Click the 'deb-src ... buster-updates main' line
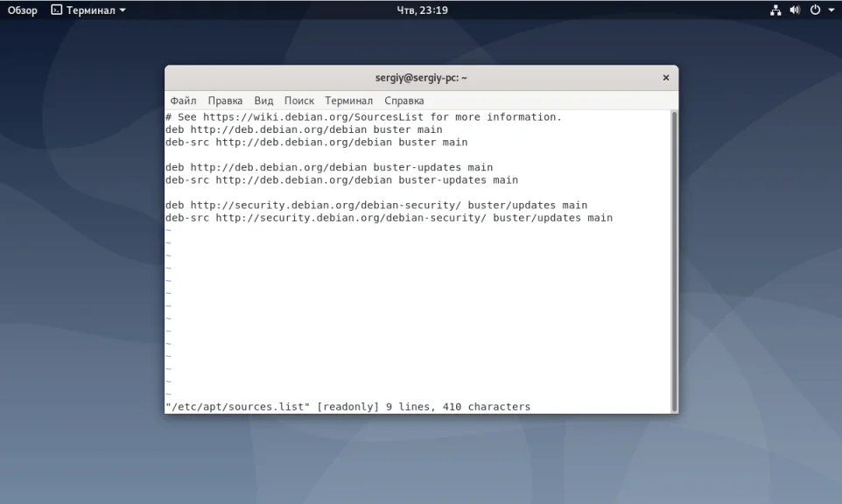This screenshot has height=504, width=842. click(x=341, y=179)
